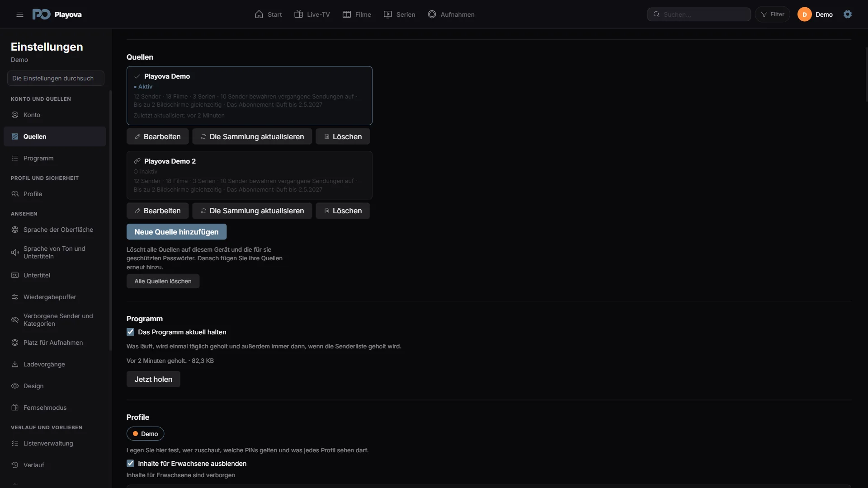Delete the Playova Demo source

coord(343,136)
